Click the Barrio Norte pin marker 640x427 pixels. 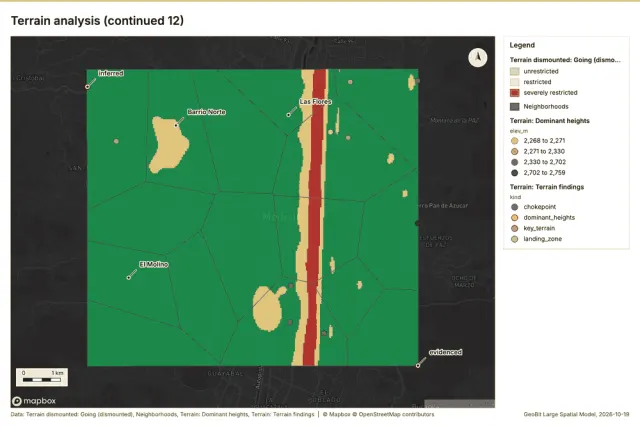click(x=176, y=125)
